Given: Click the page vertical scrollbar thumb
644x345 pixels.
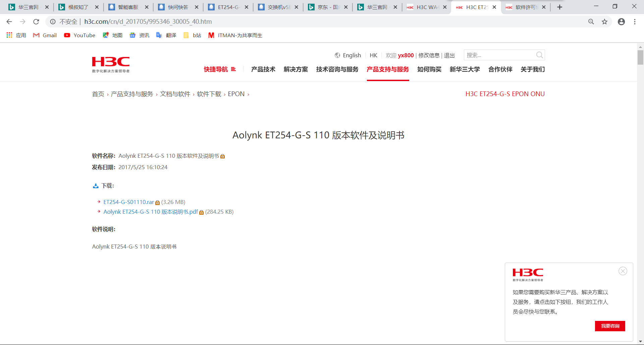Looking at the screenshot, I should pos(640,57).
